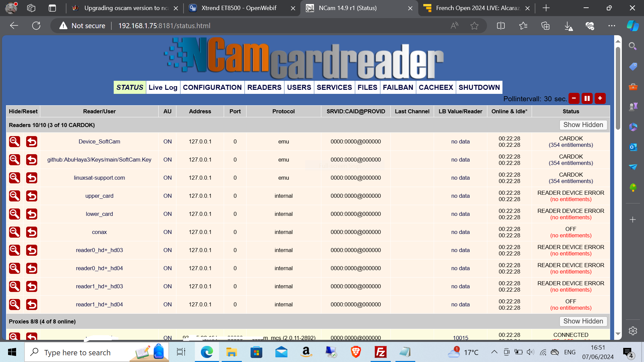This screenshot has height=362, width=644.
Task: Open the STATUS tab
Action: click(x=130, y=87)
